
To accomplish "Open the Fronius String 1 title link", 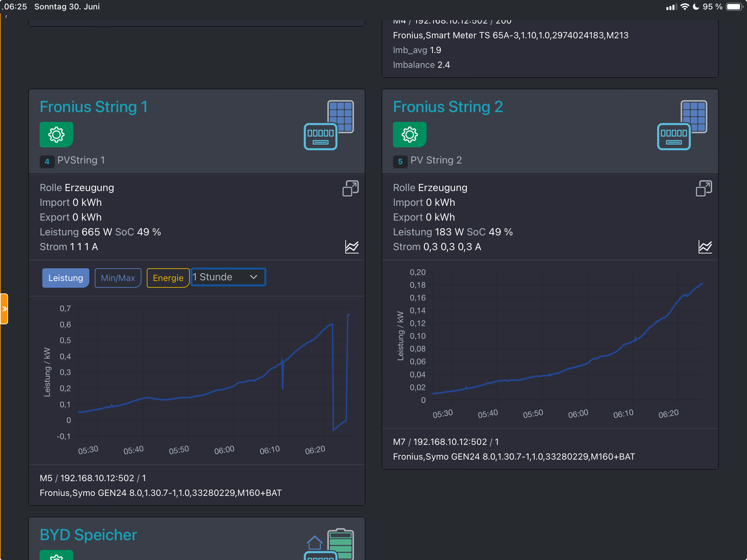I will tap(94, 107).
